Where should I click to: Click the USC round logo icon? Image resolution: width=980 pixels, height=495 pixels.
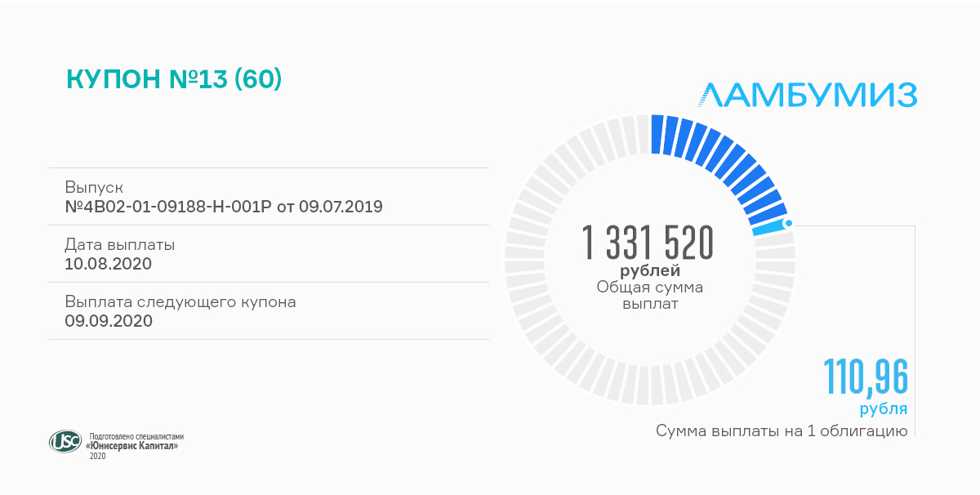tap(65, 442)
